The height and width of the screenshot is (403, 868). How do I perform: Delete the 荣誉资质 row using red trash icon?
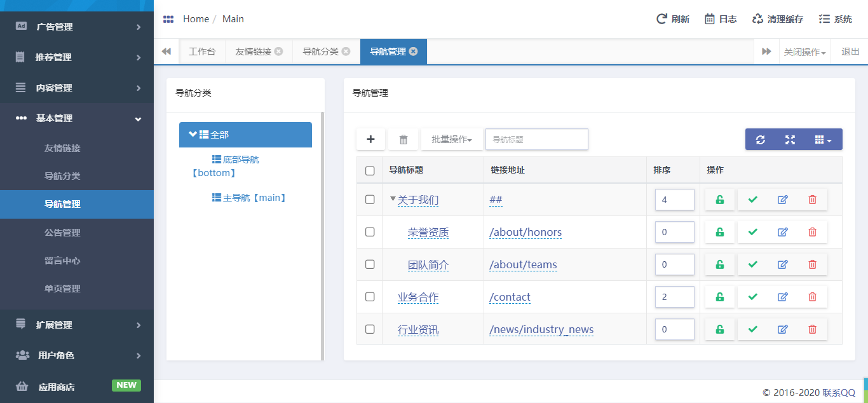812,232
